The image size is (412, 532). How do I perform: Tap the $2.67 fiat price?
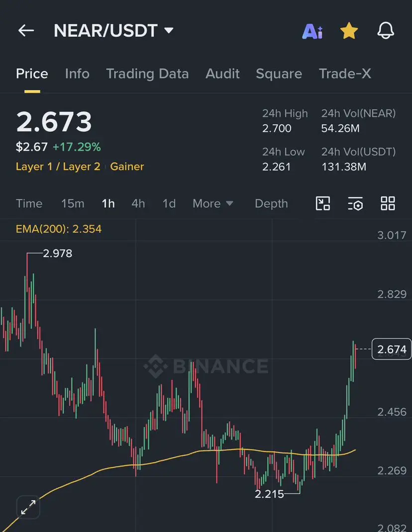pos(31,147)
